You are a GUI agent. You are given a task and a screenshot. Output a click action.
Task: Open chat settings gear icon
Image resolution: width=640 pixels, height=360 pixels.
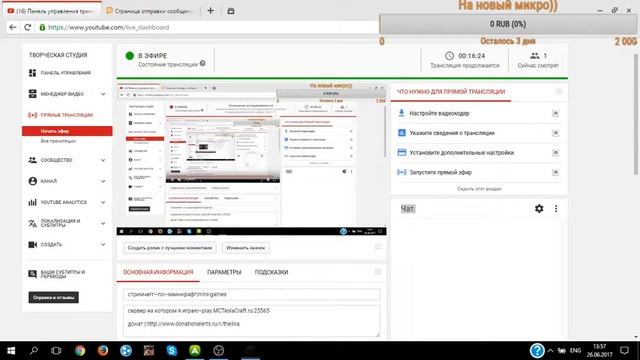tap(539, 209)
